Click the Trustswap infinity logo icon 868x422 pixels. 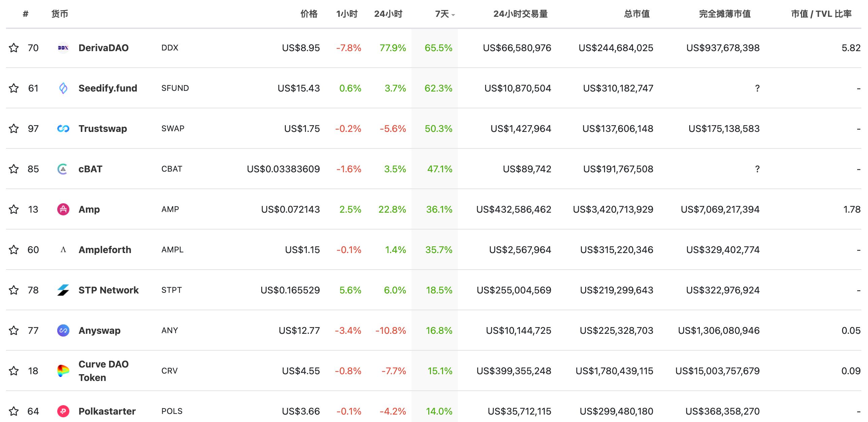click(63, 129)
